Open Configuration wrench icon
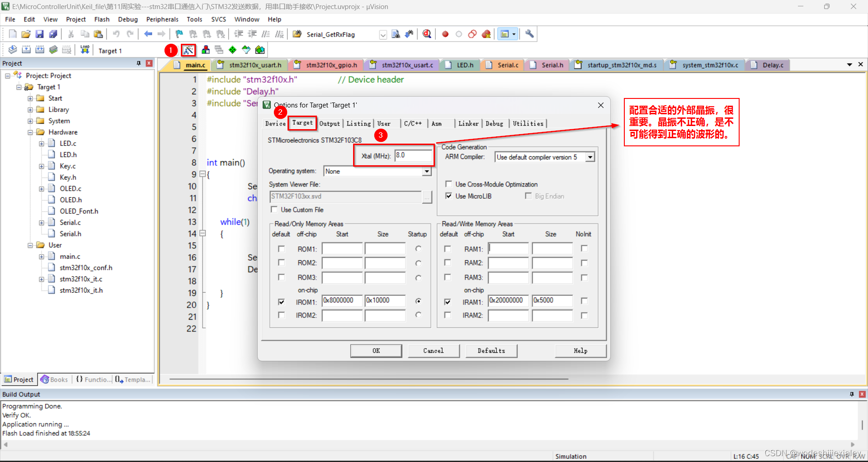 (529, 34)
